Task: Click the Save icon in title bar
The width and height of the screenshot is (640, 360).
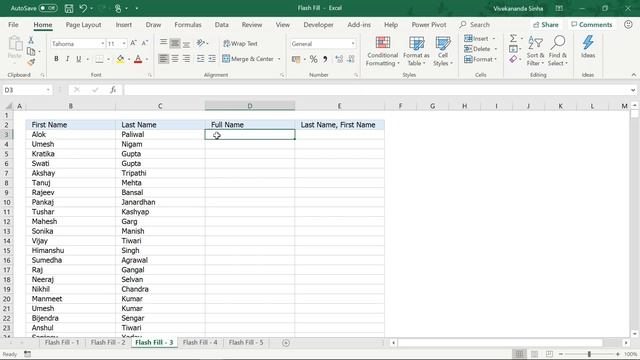Action: coord(69,8)
